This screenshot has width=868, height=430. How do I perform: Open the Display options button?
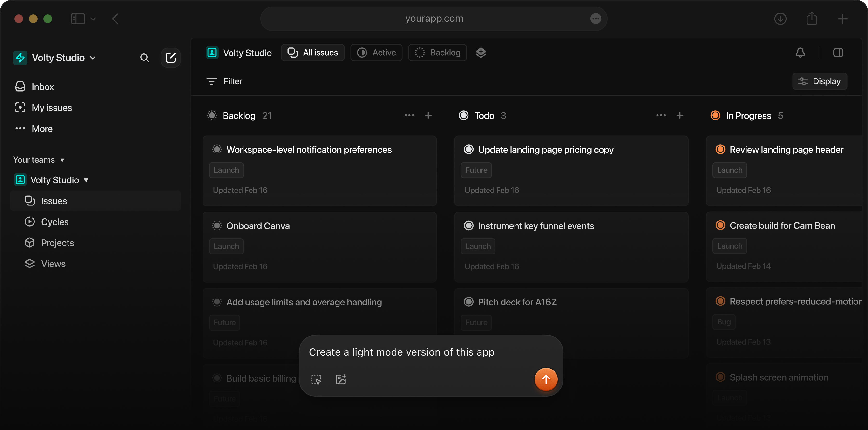820,81
